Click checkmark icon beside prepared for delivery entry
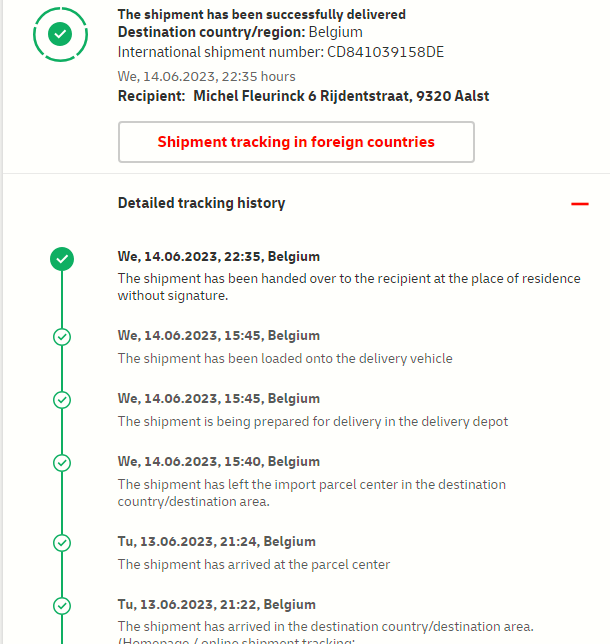The image size is (610, 644). pos(62,400)
